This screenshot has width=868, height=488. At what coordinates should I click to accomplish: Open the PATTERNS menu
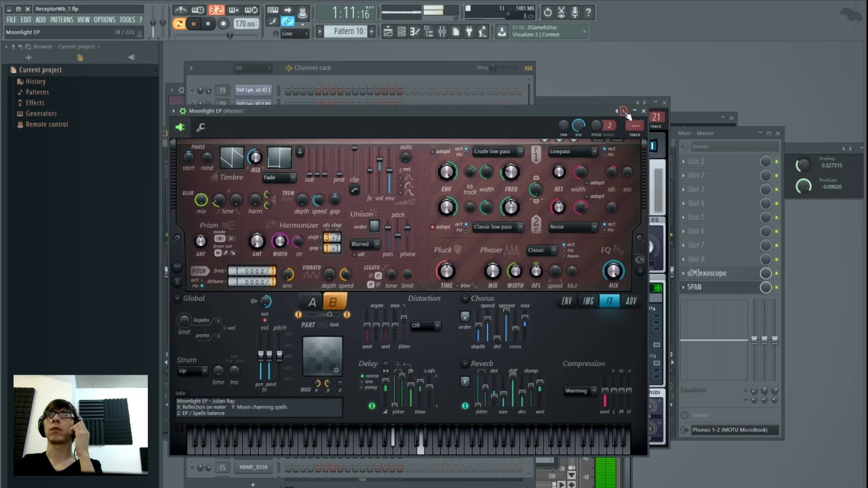(61, 20)
